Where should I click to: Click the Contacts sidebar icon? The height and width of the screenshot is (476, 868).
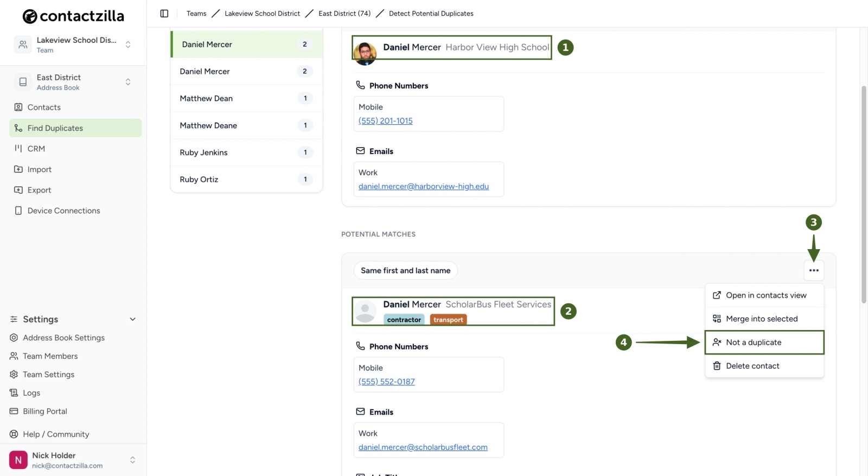coord(18,107)
